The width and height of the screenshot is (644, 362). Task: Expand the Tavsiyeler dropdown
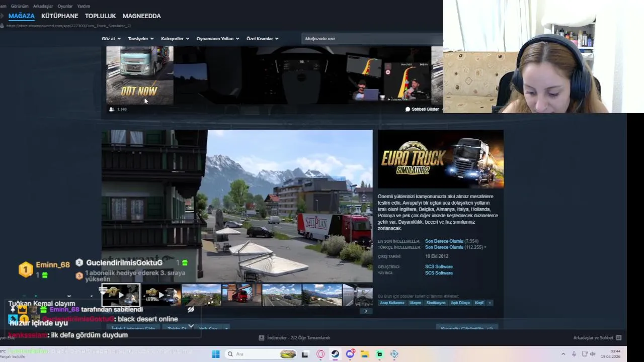pyautogui.click(x=140, y=39)
